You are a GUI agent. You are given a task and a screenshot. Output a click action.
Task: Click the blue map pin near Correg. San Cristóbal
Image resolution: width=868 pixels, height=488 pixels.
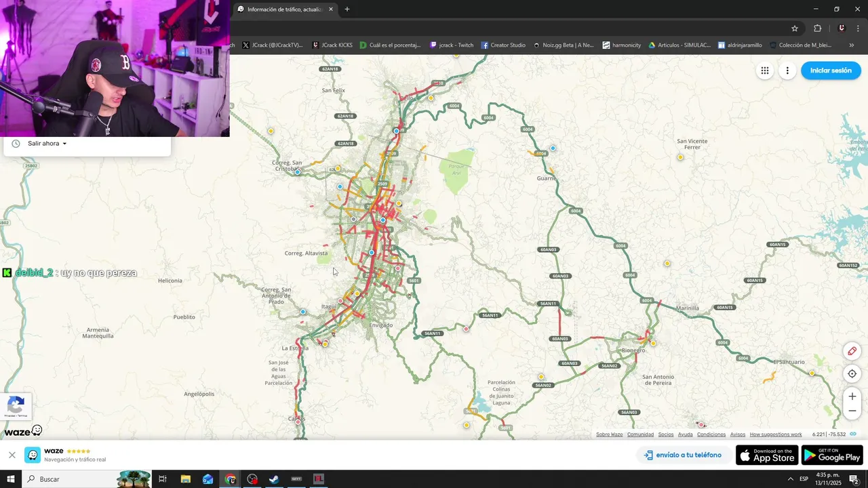[297, 172]
